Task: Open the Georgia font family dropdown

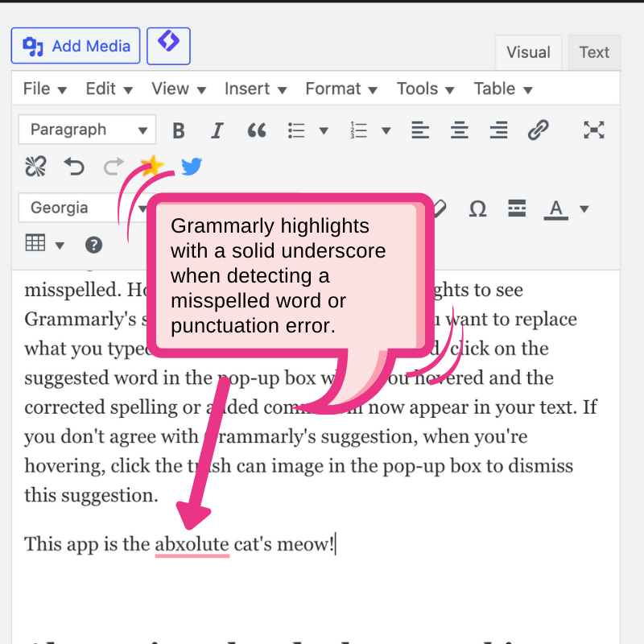Action: tap(80, 208)
